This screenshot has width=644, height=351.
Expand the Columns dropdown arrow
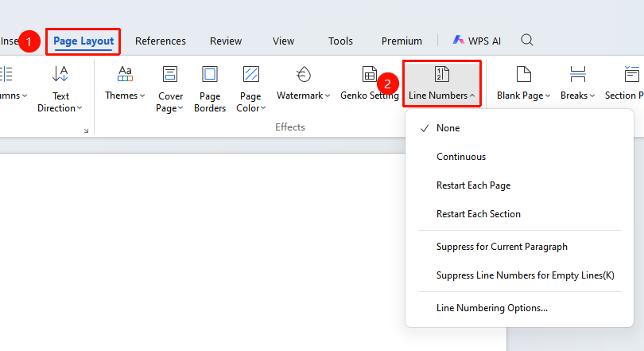click(25, 96)
